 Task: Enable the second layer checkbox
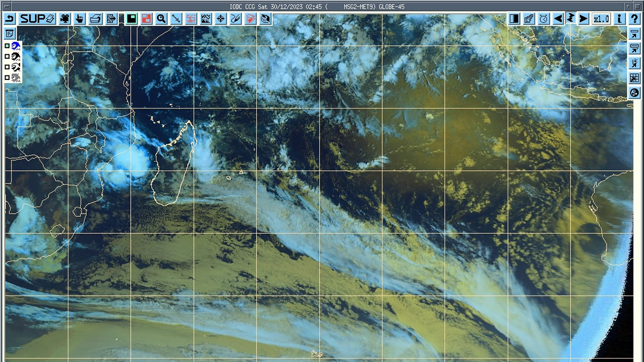(x=7, y=56)
